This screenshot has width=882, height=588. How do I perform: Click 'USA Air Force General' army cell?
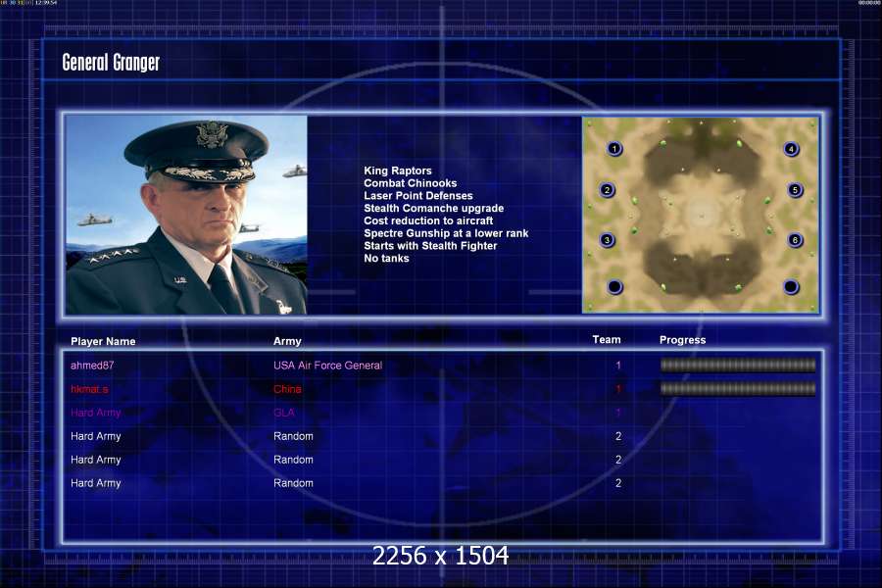click(x=328, y=366)
